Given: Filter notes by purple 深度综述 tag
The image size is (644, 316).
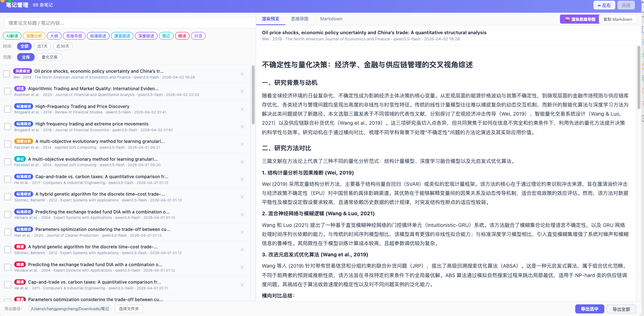Looking at the screenshot, I should (146, 36).
